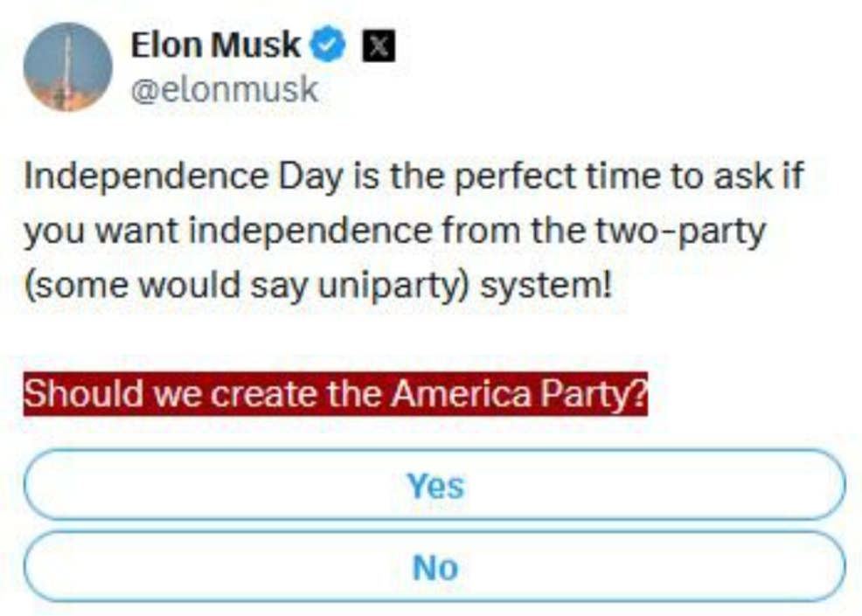Click the black X logo icon
This screenshot has width=862, height=616.
pos(378,46)
